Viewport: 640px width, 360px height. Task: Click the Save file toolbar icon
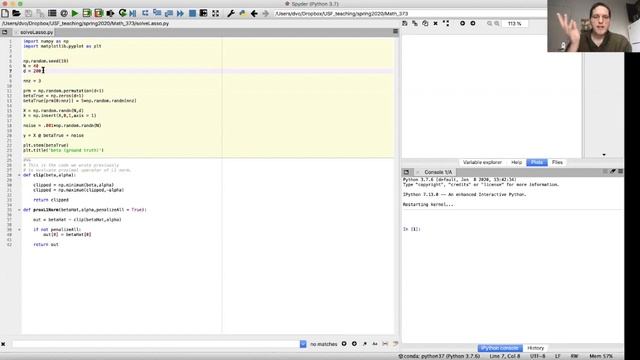28,13
